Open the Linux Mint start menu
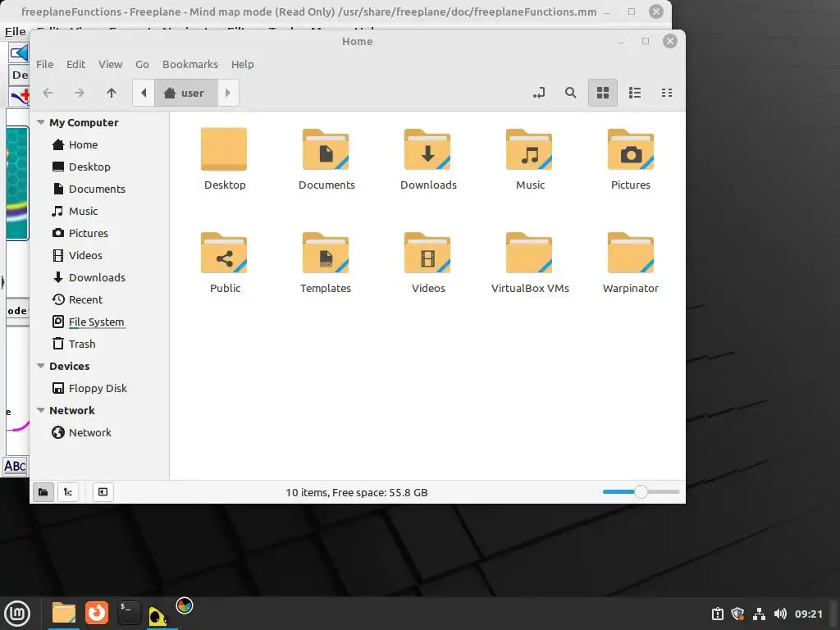Screen dimensions: 840x630 pos(17,614)
